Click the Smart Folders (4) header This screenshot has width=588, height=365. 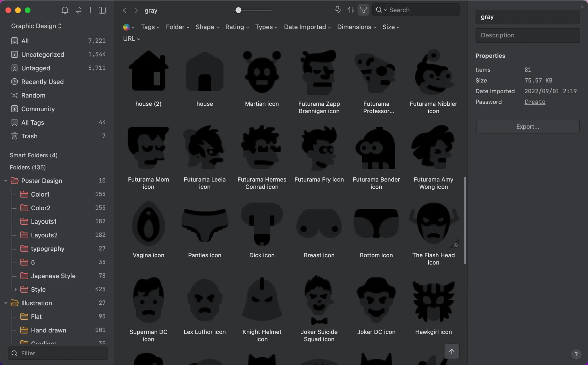[x=34, y=155]
